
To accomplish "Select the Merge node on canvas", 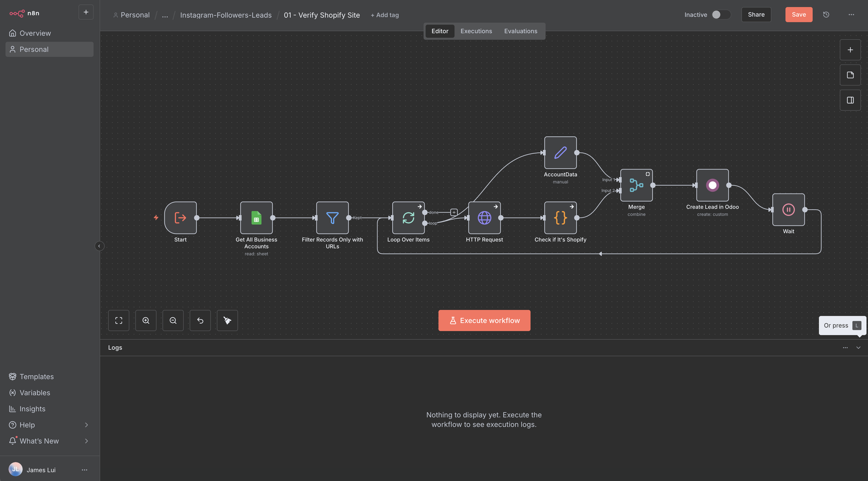I will [x=636, y=185].
